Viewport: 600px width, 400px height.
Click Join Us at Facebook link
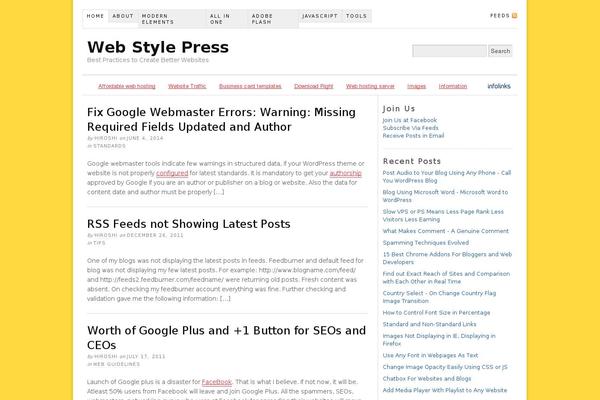tap(409, 120)
